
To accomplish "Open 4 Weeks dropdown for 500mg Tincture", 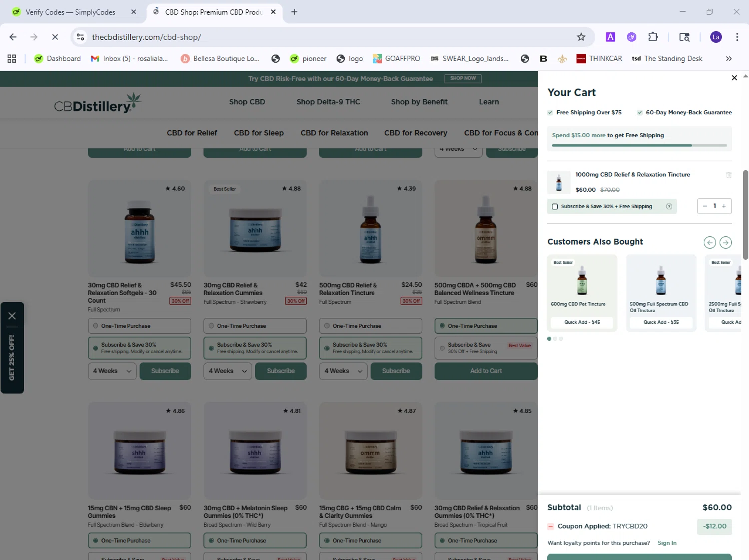I will point(343,371).
